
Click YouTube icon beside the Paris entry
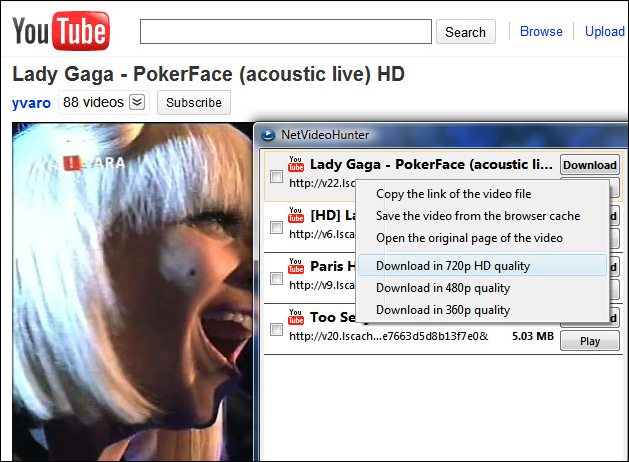(296, 265)
